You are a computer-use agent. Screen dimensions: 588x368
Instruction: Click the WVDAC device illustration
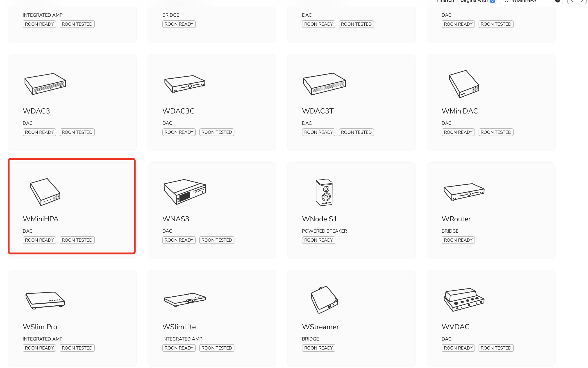pos(464,300)
